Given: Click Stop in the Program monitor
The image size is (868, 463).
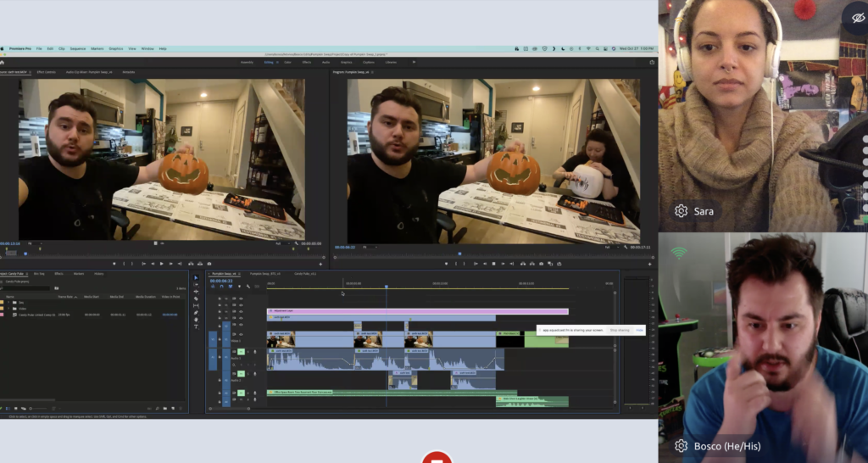Looking at the screenshot, I should click(x=494, y=264).
